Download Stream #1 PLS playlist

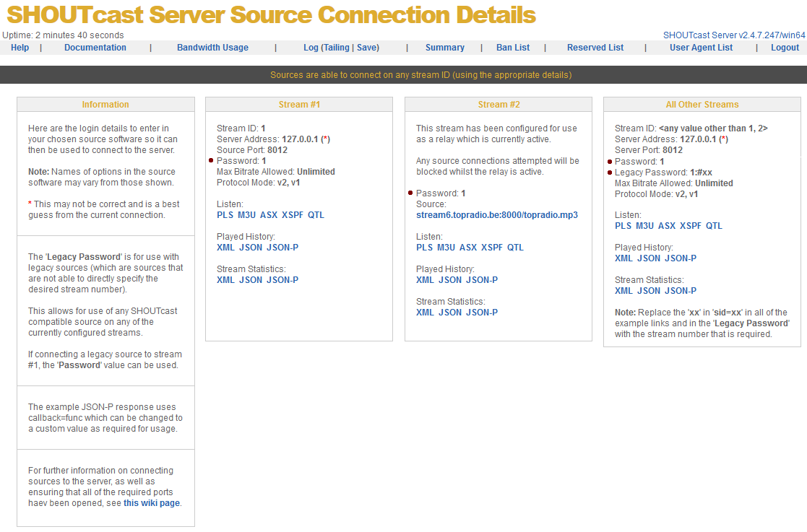[x=225, y=215]
